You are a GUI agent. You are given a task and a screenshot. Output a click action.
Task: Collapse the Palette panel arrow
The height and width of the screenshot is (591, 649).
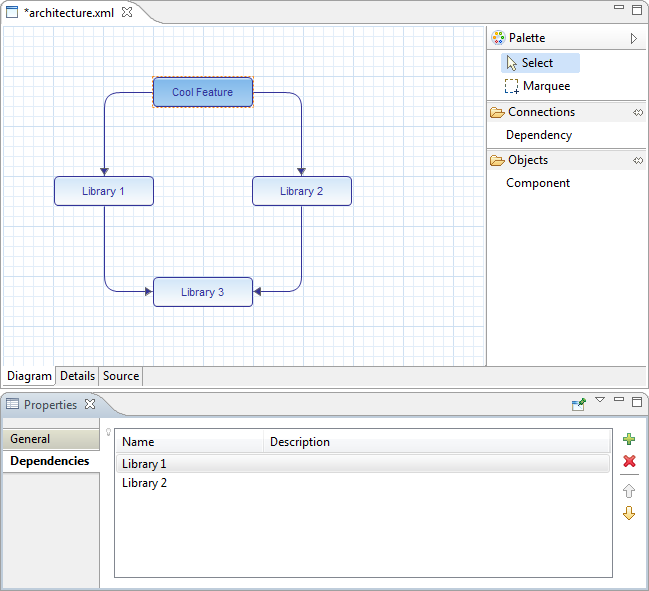pos(633,38)
